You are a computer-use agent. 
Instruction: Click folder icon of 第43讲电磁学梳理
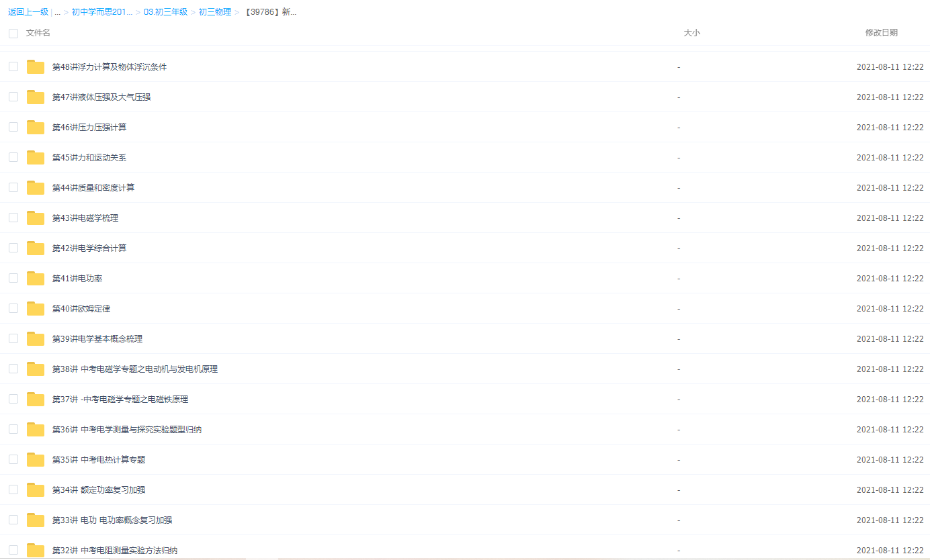point(36,218)
